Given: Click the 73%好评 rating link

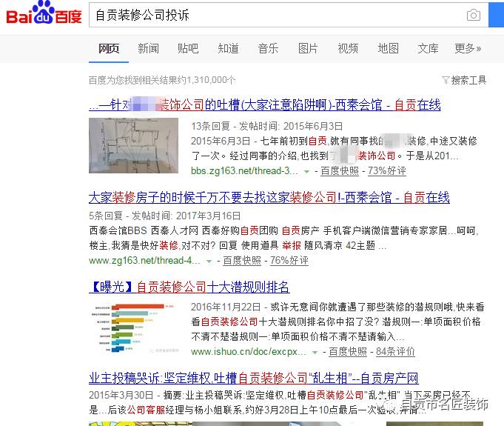Looking at the screenshot, I should pos(387,171).
